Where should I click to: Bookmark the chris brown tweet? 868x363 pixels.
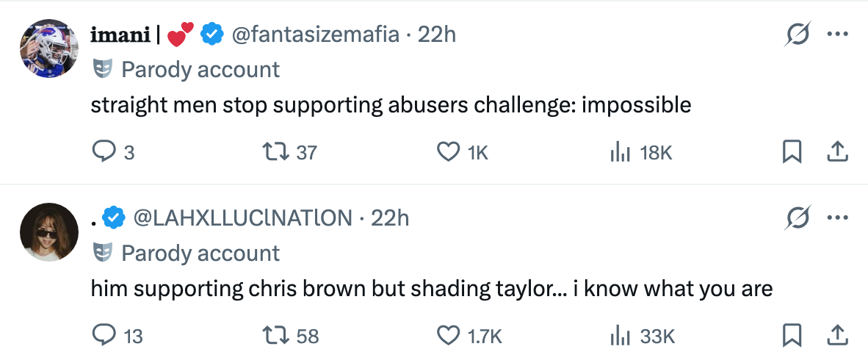click(792, 336)
